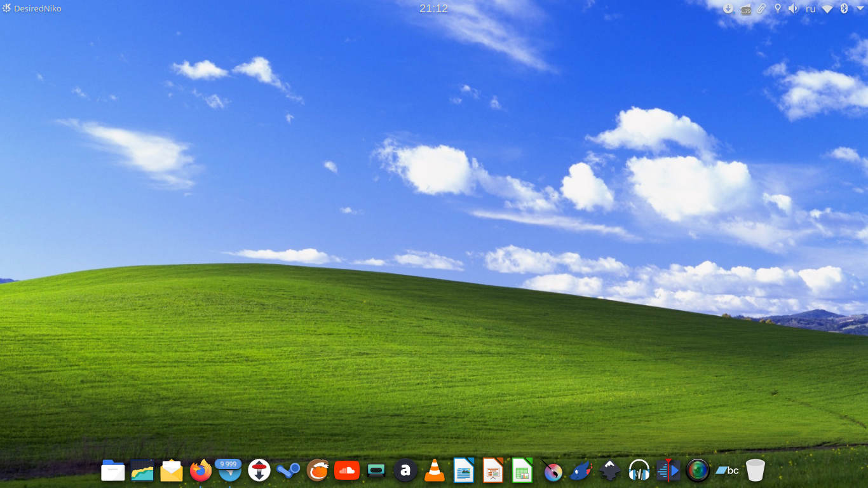Screen dimensions: 868x488
Task: Open the app with the 9 999 badge
Action: (x=229, y=470)
